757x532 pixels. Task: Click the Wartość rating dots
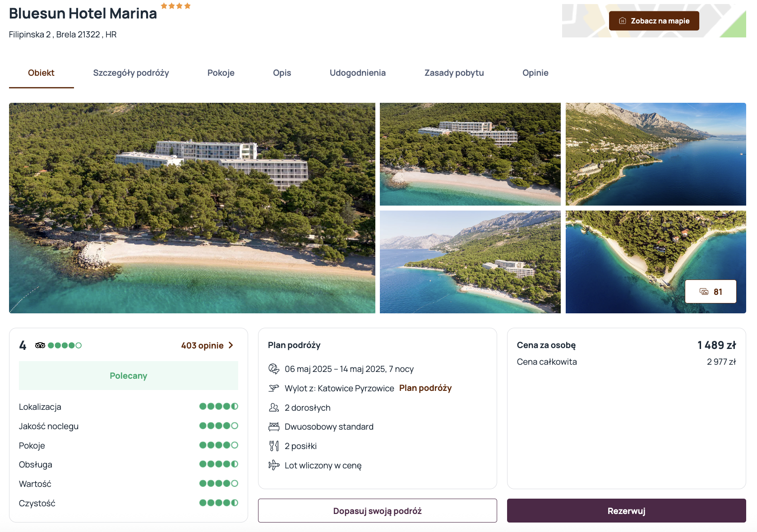tap(219, 483)
